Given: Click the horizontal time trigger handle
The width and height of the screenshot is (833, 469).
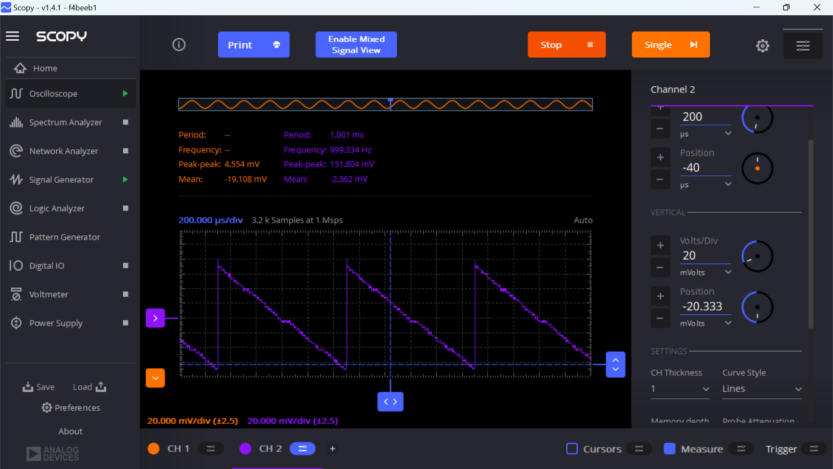Looking at the screenshot, I should (390, 402).
